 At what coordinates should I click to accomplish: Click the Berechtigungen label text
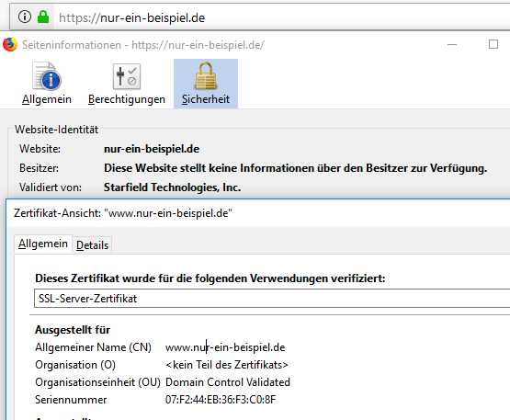pyautogui.click(x=127, y=99)
